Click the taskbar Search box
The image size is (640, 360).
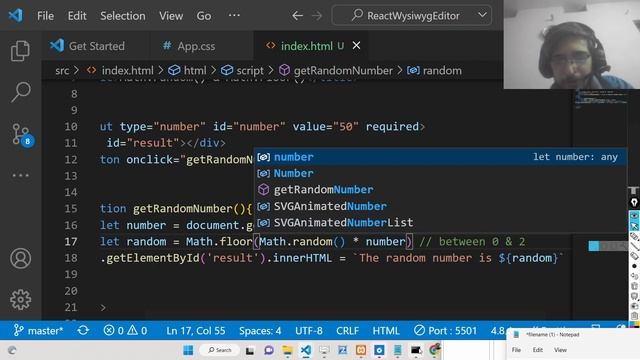pos(220,350)
